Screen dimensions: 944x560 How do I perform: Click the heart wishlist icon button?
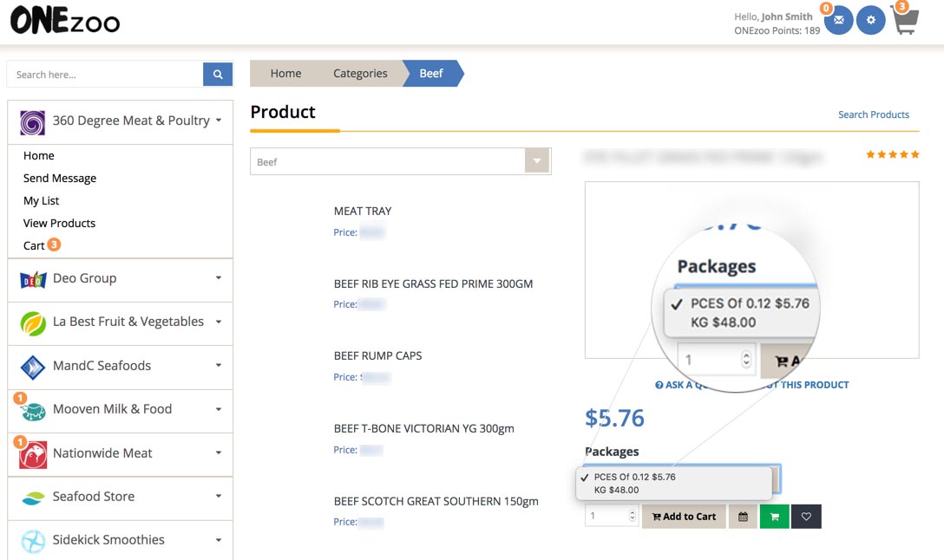coord(806,516)
